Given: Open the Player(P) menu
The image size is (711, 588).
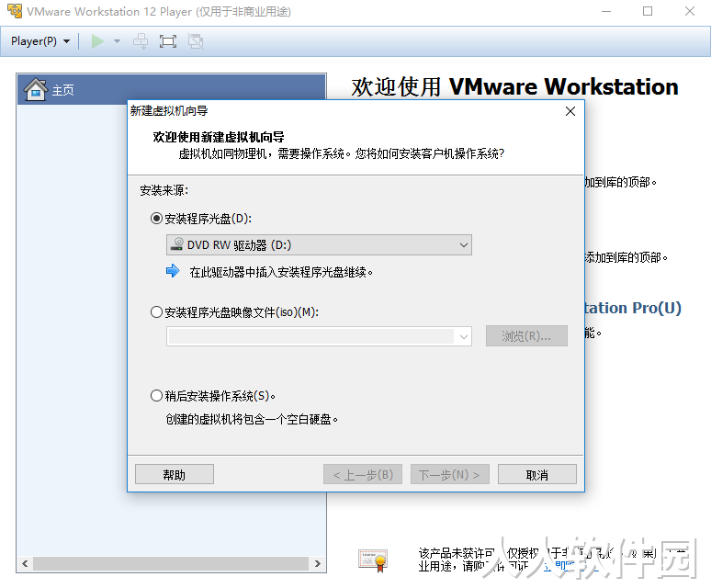Looking at the screenshot, I should click(x=39, y=41).
